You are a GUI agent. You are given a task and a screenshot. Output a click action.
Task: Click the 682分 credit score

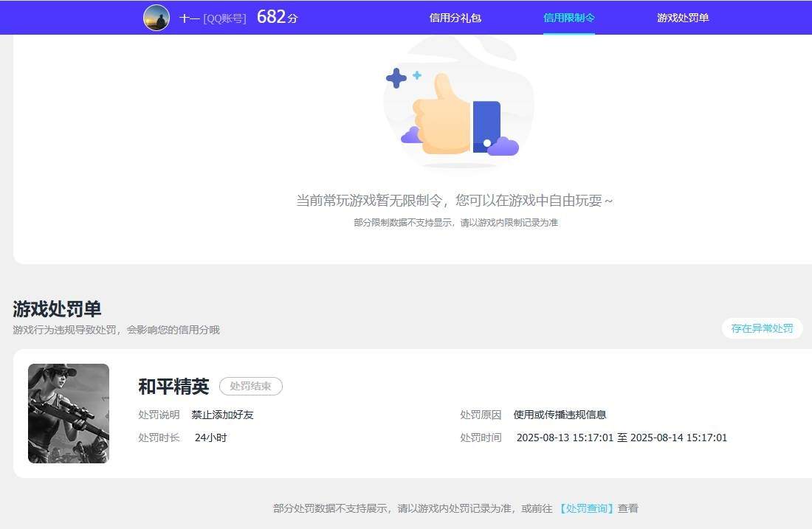coord(277,17)
